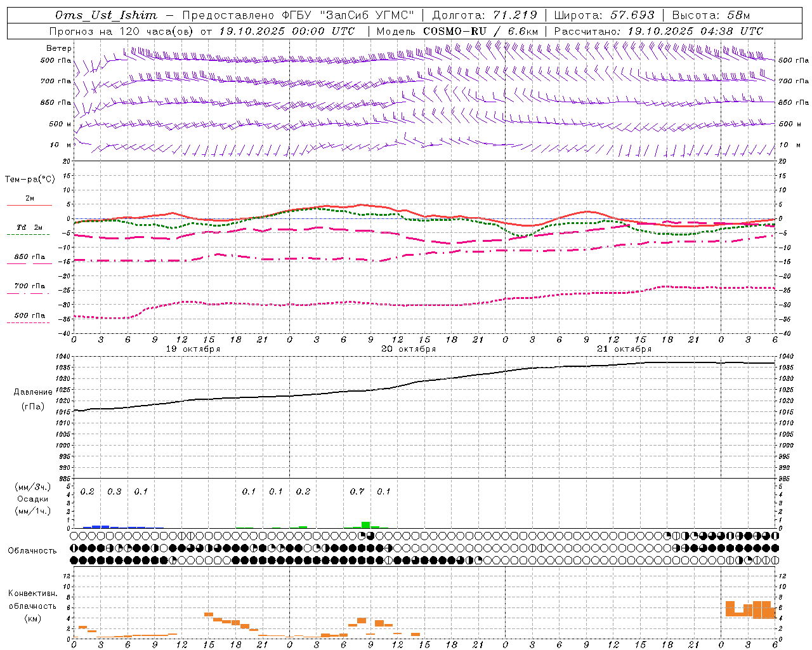
Task: Click the Конвективн. label
Action: 33,594
